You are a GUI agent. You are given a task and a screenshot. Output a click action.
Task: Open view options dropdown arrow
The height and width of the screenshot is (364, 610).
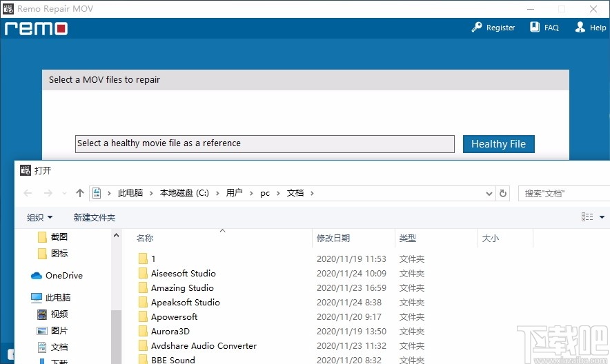[602, 217]
